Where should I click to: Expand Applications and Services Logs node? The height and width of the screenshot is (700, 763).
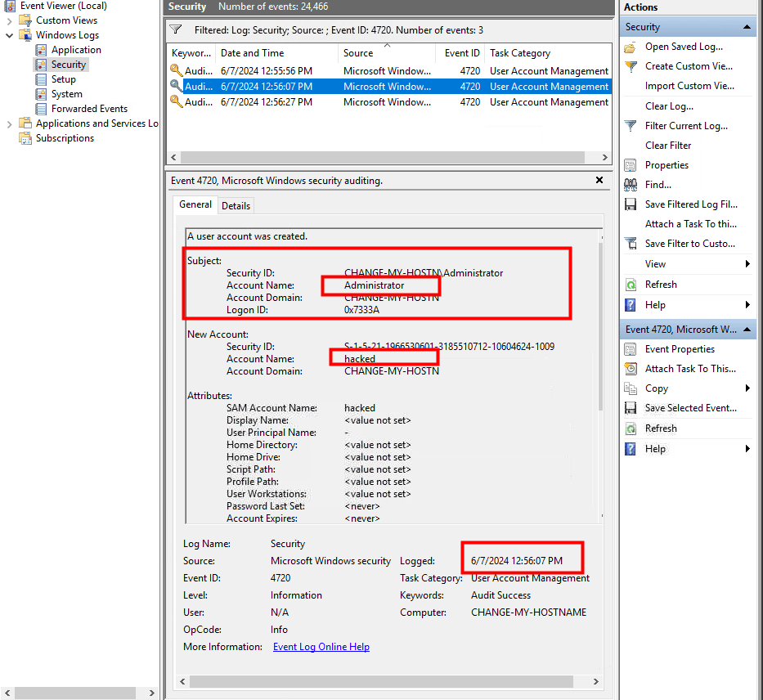[10, 123]
